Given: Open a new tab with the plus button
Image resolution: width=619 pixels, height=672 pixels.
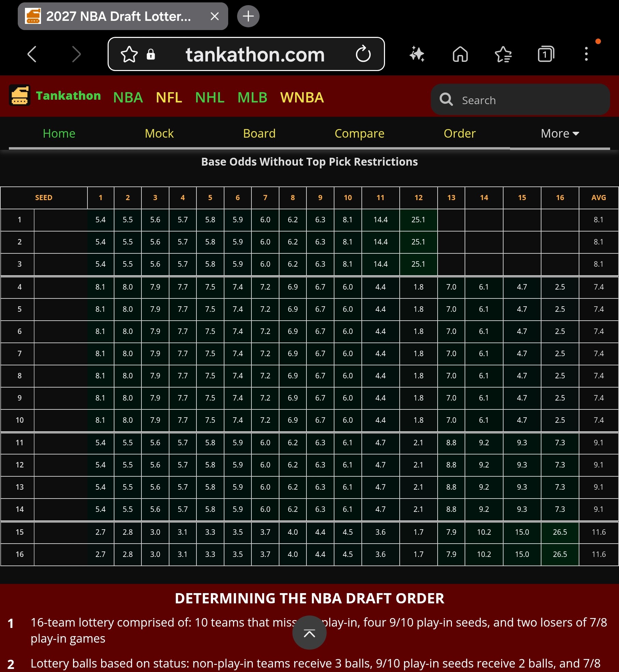Looking at the screenshot, I should point(248,16).
